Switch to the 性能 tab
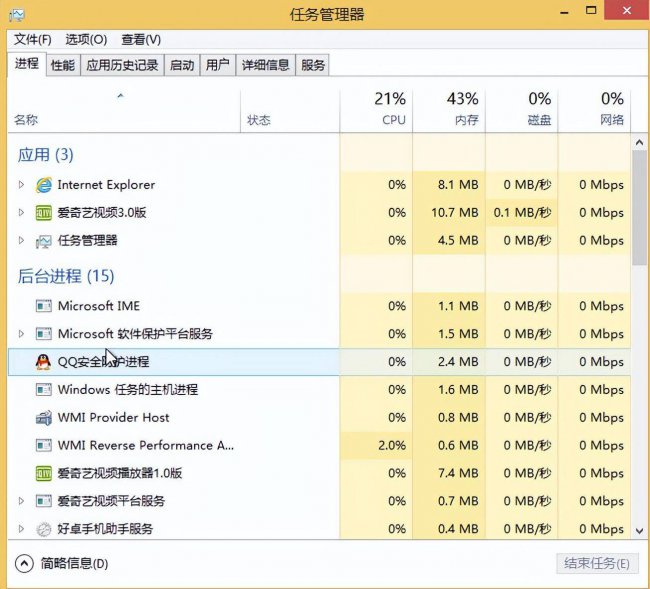The image size is (650, 589). (x=63, y=65)
